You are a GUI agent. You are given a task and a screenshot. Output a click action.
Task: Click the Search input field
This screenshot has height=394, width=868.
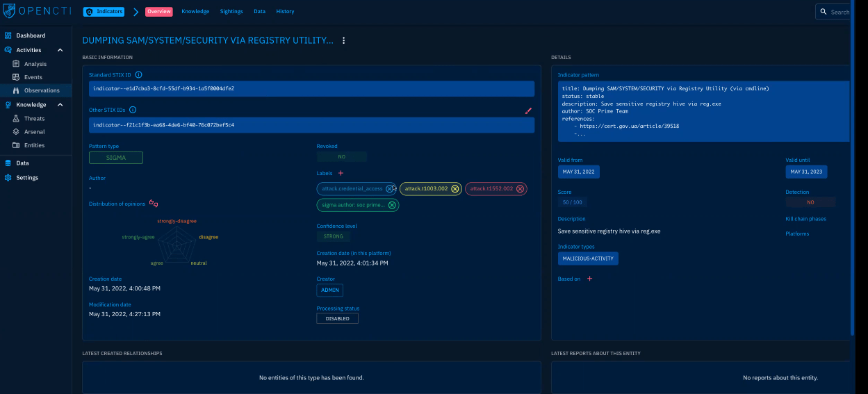click(839, 12)
